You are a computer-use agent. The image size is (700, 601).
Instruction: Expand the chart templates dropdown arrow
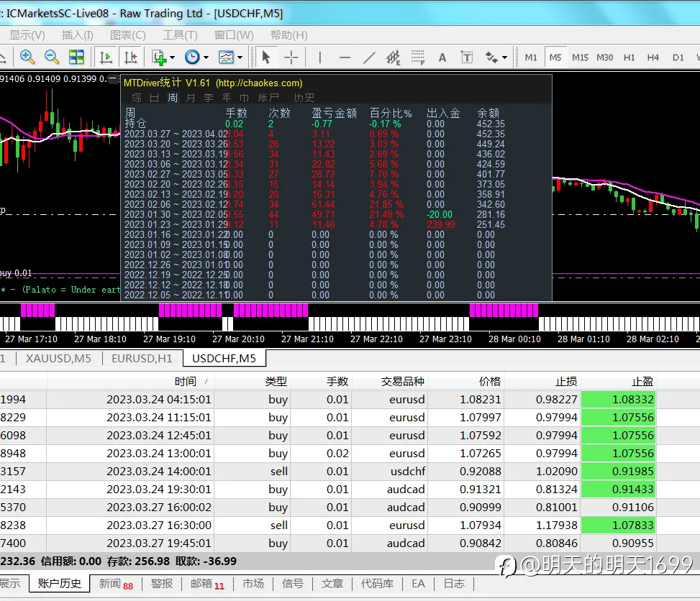(x=240, y=58)
